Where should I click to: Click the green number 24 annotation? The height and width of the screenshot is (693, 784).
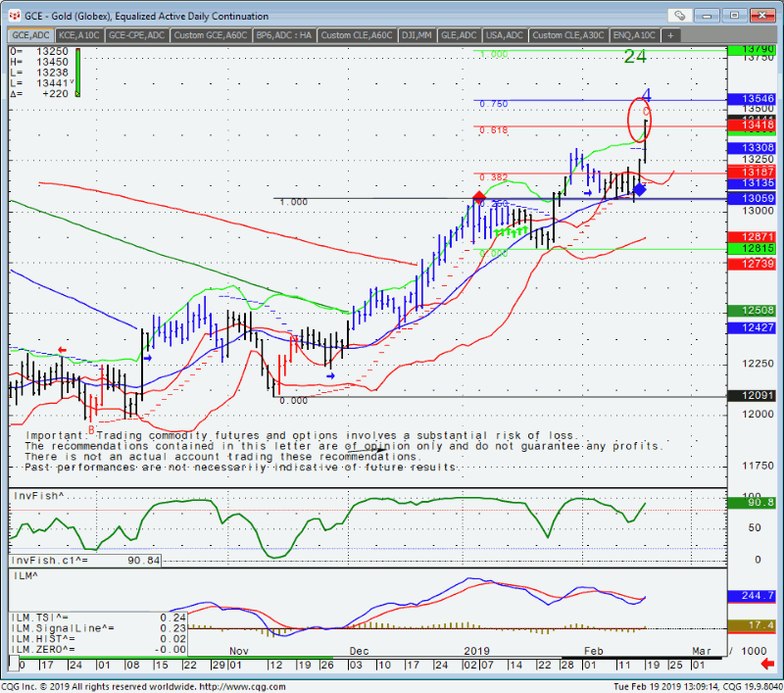point(636,58)
